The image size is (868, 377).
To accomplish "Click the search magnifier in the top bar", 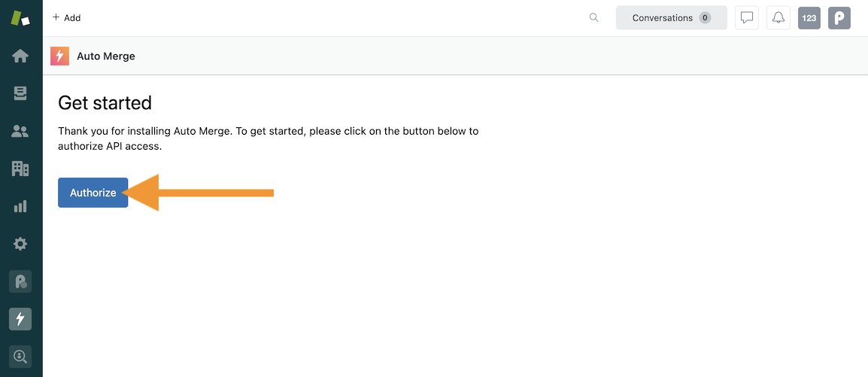I will click(x=594, y=18).
